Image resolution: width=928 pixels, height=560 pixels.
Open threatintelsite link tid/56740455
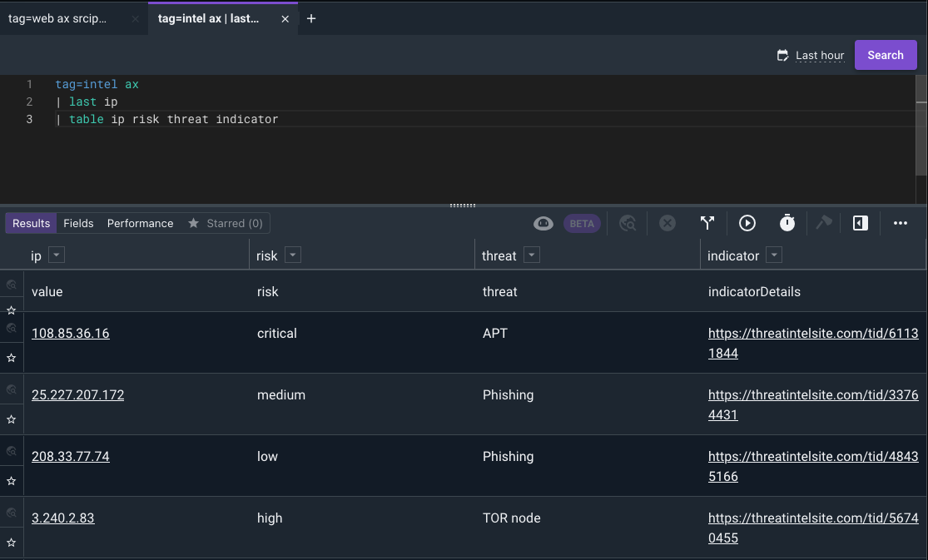[812, 528]
